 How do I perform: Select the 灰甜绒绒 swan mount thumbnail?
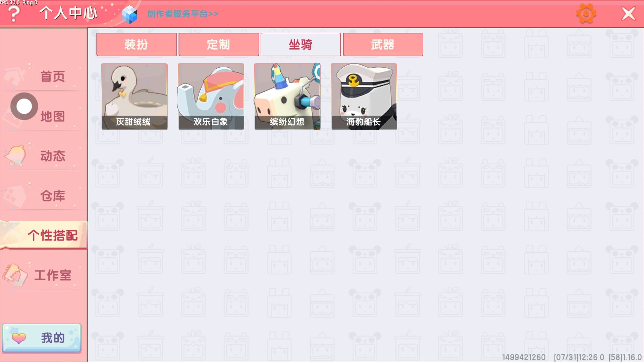tap(135, 97)
